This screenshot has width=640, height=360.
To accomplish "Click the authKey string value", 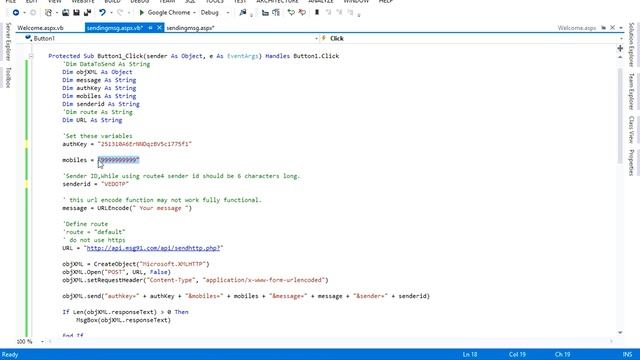I will (x=144, y=144).
